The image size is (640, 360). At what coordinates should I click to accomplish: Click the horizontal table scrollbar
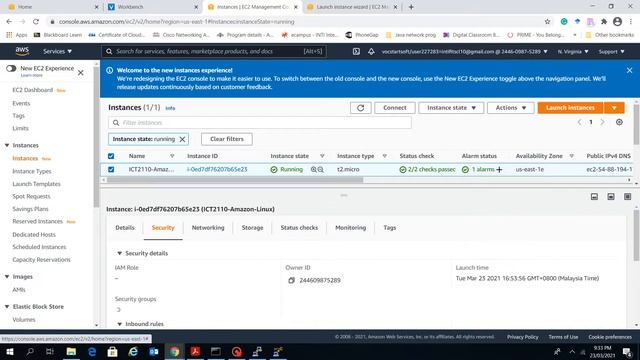pos(235,180)
